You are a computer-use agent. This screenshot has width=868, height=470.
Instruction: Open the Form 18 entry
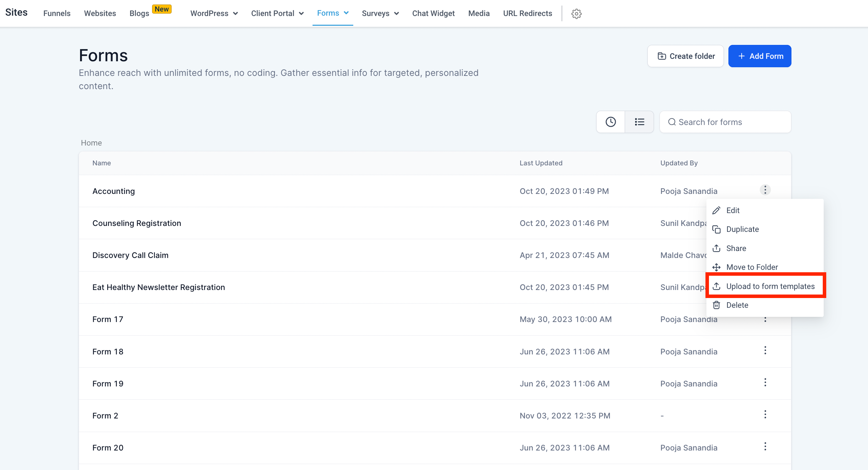pyautogui.click(x=108, y=352)
